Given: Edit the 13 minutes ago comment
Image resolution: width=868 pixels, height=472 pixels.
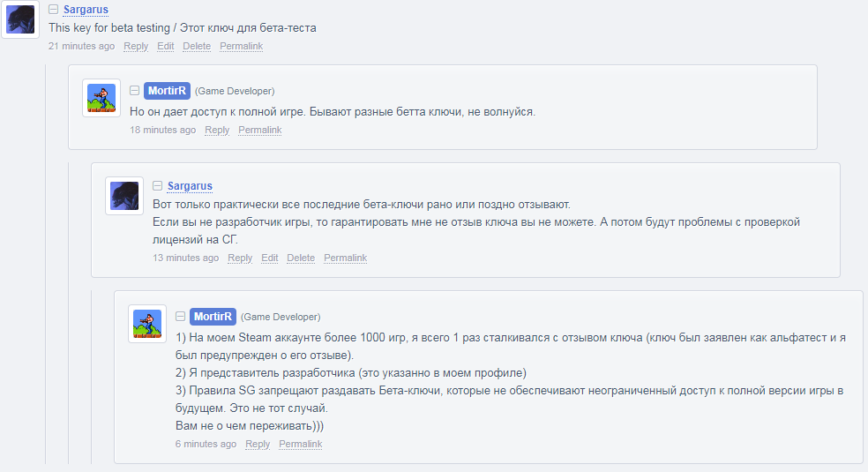Looking at the screenshot, I should [x=270, y=258].
